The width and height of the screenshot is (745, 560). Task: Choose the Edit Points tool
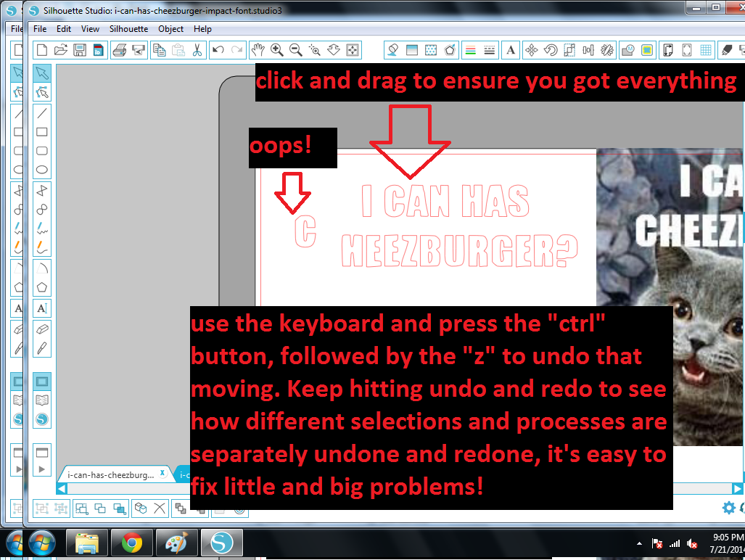42,92
